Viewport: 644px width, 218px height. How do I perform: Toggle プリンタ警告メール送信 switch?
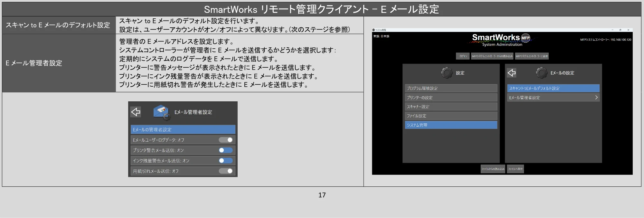[226, 150]
